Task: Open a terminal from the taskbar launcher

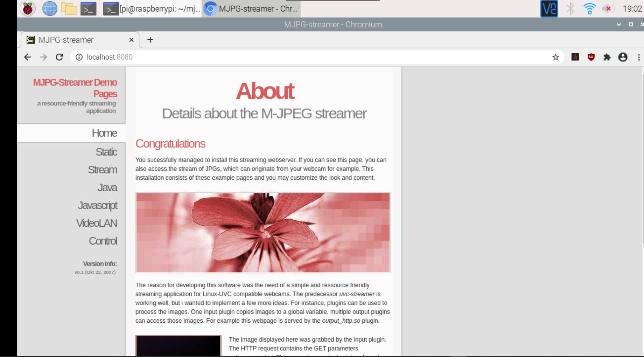Action: (88, 8)
